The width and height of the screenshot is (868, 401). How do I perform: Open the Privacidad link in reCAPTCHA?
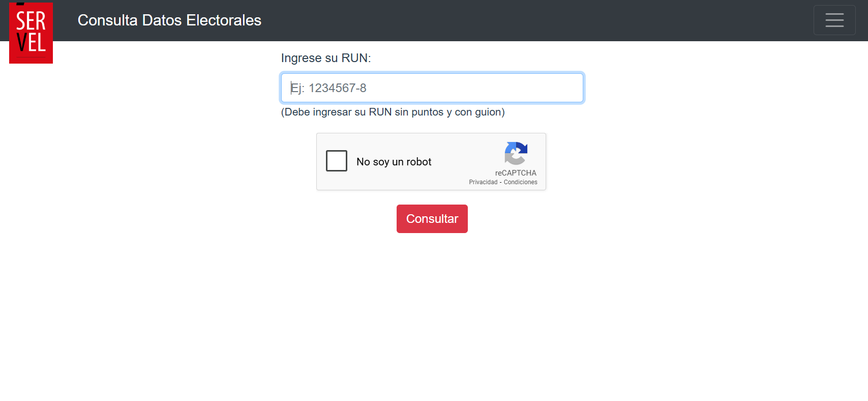pos(483,182)
